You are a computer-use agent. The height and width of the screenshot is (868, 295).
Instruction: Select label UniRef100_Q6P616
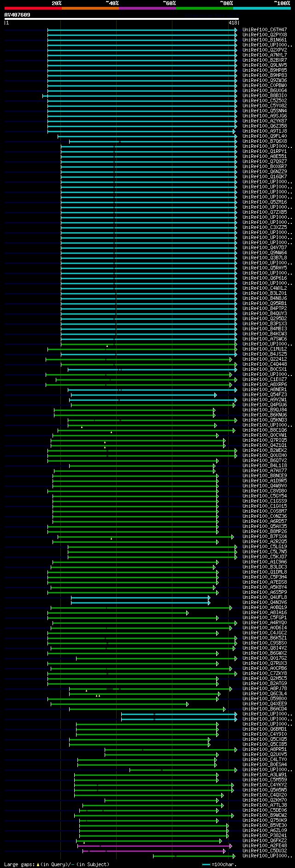pyautogui.click(x=265, y=278)
